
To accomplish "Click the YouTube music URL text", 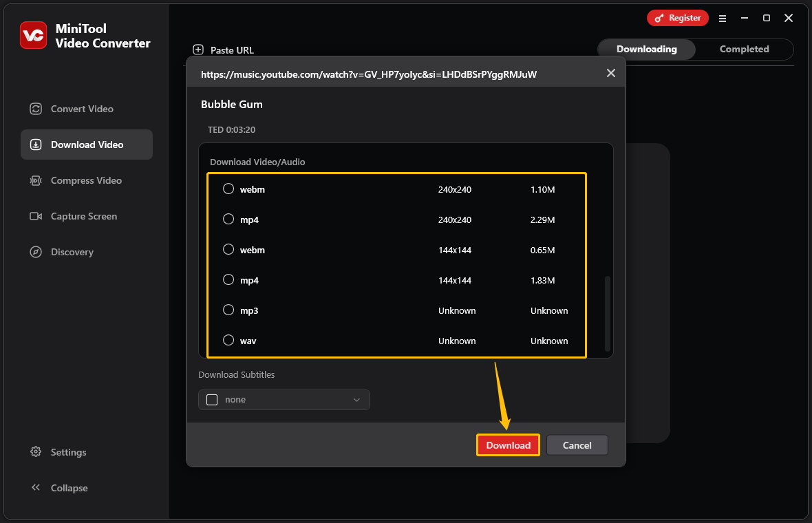I will tap(369, 74).
